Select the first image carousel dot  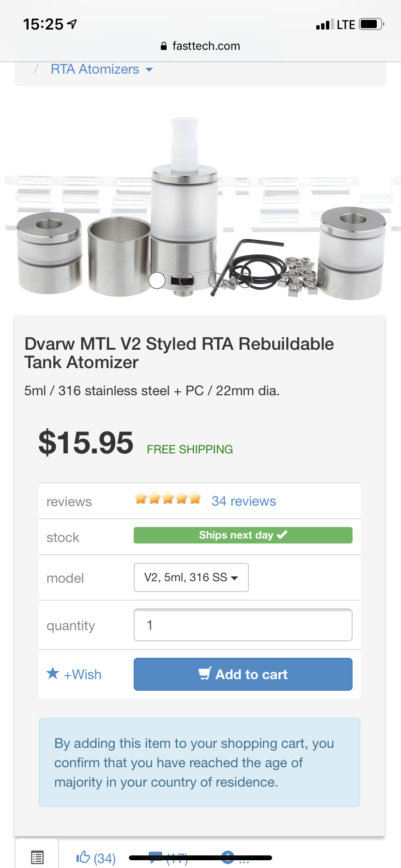pyautogui.click(x=157, y=280)
